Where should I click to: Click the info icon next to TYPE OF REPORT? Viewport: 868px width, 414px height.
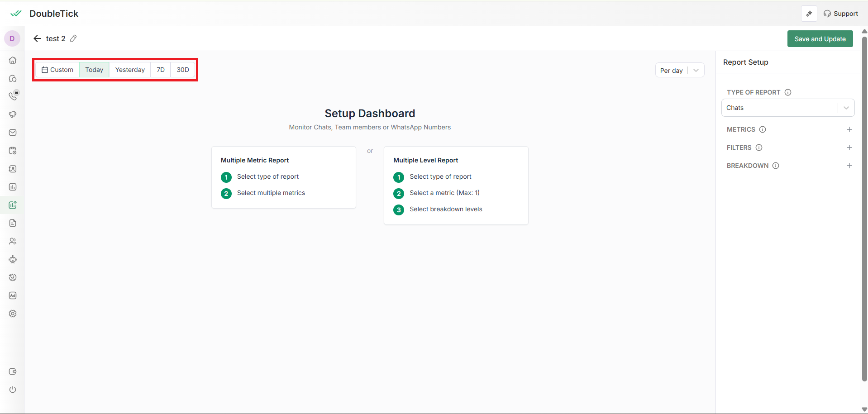[x=788, y=92]
